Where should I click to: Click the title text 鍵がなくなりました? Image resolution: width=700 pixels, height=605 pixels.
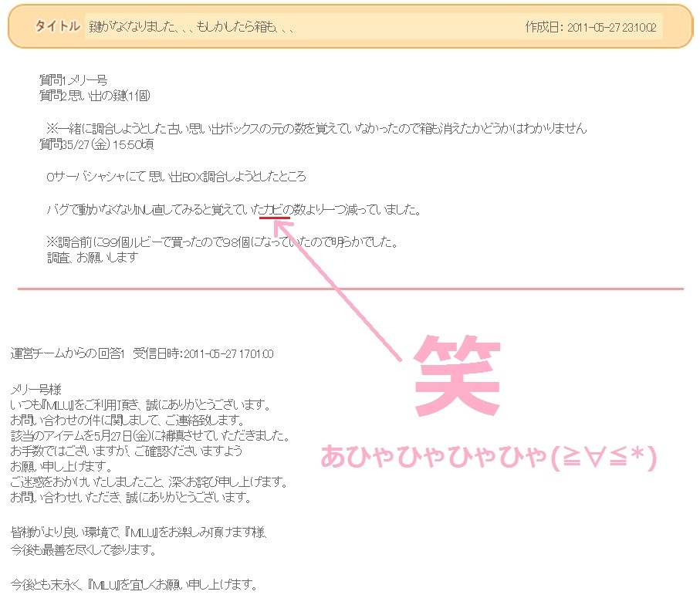tap(191, 27)
